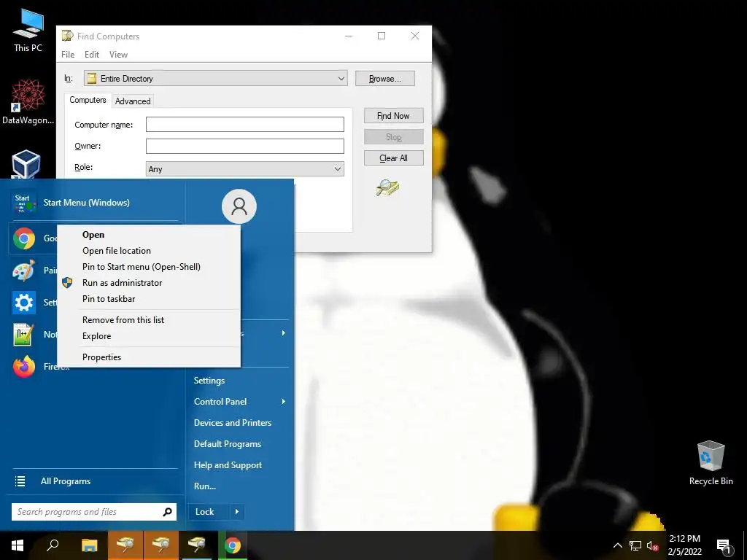Open the Run... dialog entry
This screenshot has width=747, height=560.
(x=205, y=486)
